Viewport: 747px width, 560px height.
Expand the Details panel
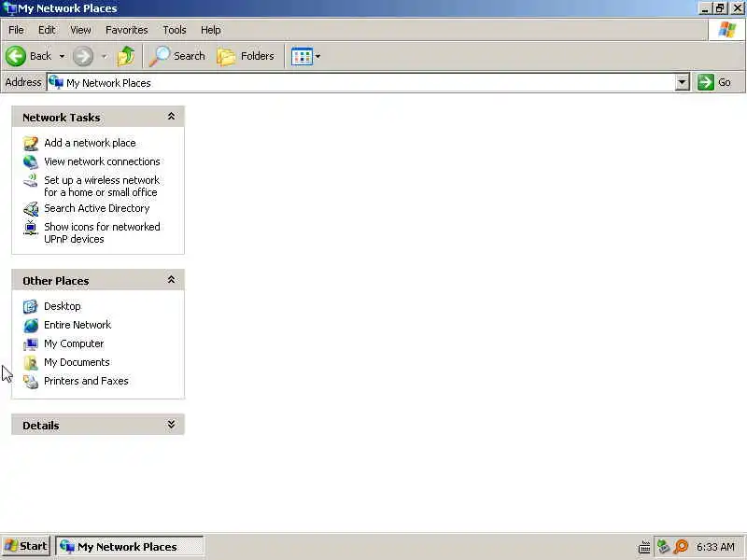(171, 425)
